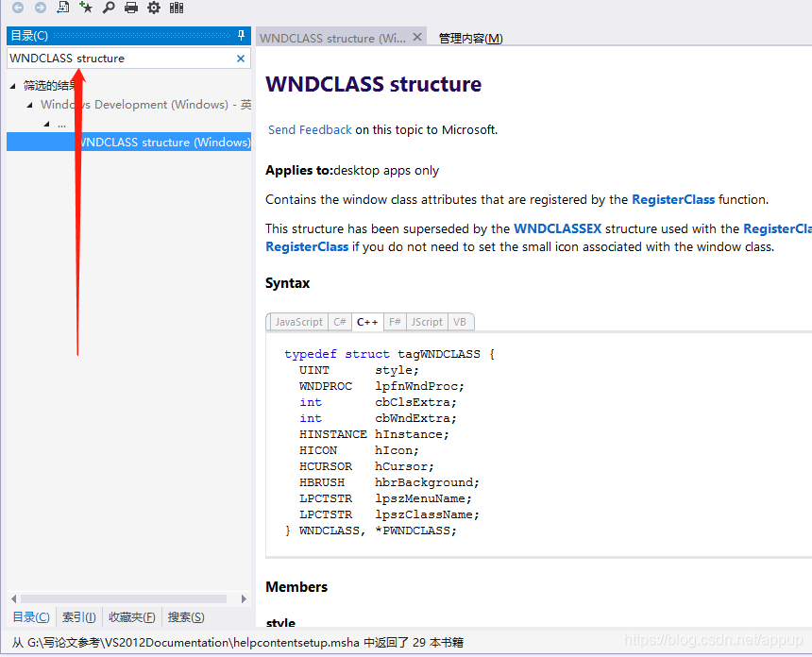
Task: Click the 目录(C) panel title
Action: point(29,36)
